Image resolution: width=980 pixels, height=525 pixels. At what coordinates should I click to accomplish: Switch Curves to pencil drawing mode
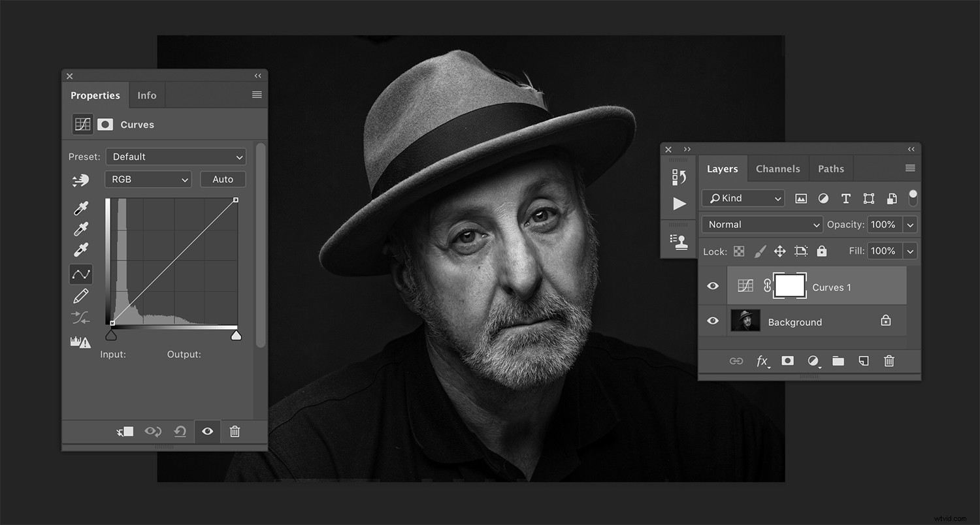pos(80,295)
